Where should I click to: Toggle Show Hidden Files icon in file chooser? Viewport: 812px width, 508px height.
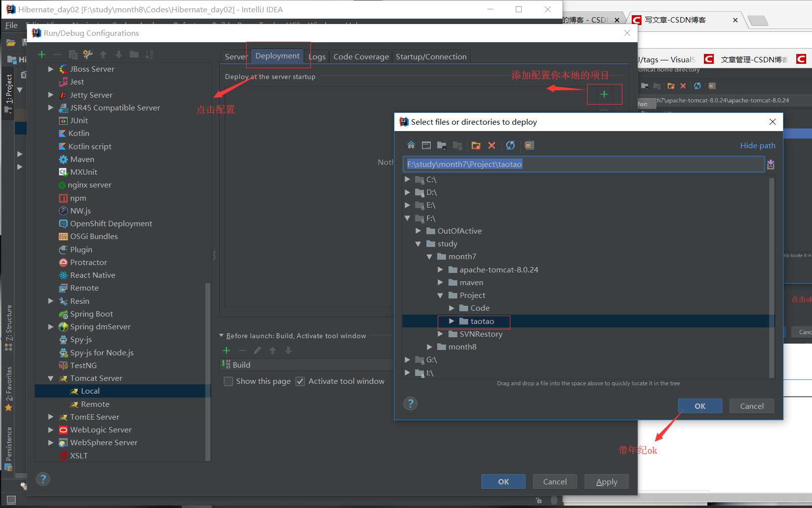click(529, 145)
